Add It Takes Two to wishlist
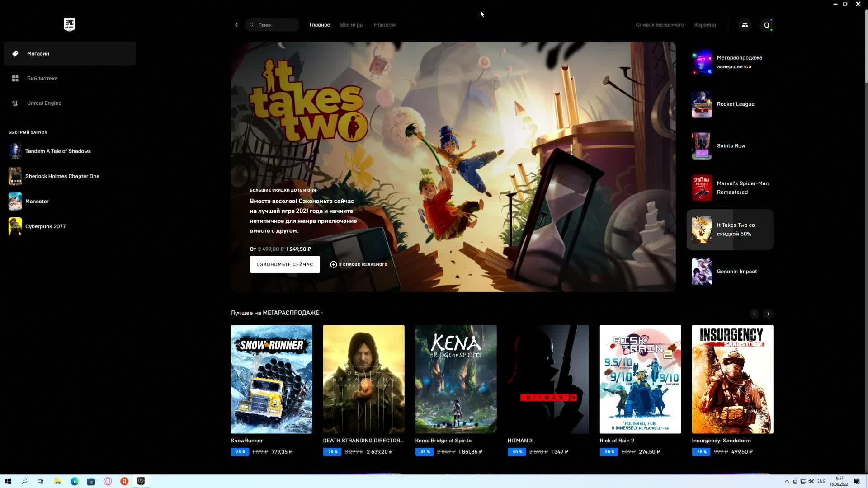The image size is (868, 488). pyautogui.click(x=359, y=264)
